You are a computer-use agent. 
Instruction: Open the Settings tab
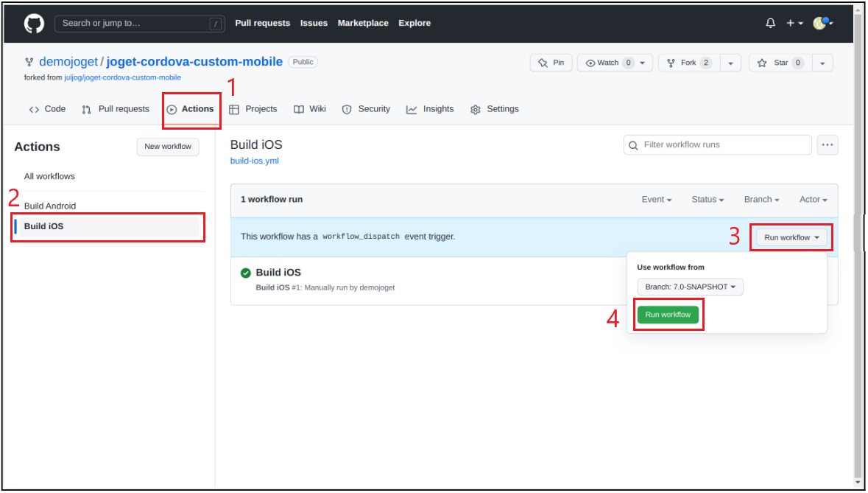pos(494,109)
